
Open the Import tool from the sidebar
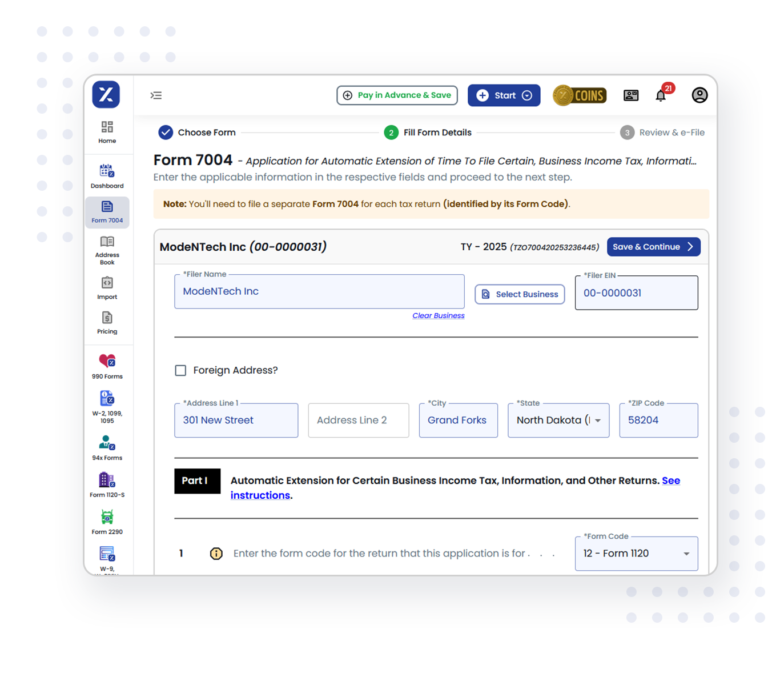coord(107,287)
